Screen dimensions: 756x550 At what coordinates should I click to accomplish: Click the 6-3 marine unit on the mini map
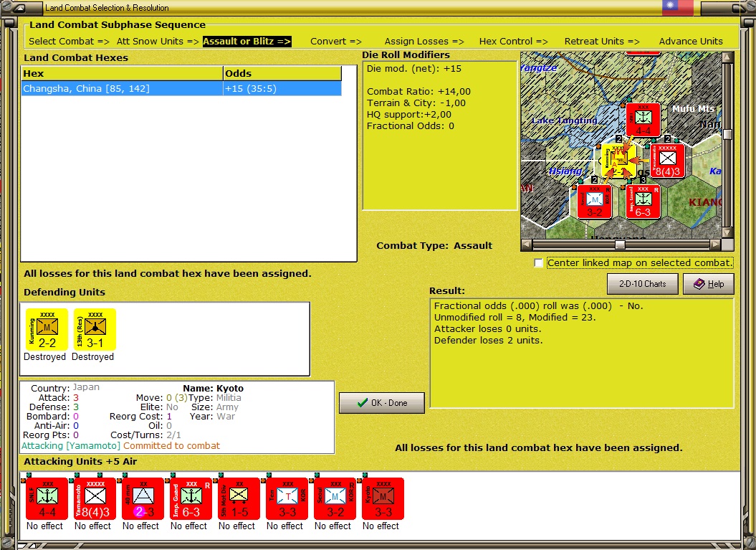pyautogui.click(x=643, y=202)
